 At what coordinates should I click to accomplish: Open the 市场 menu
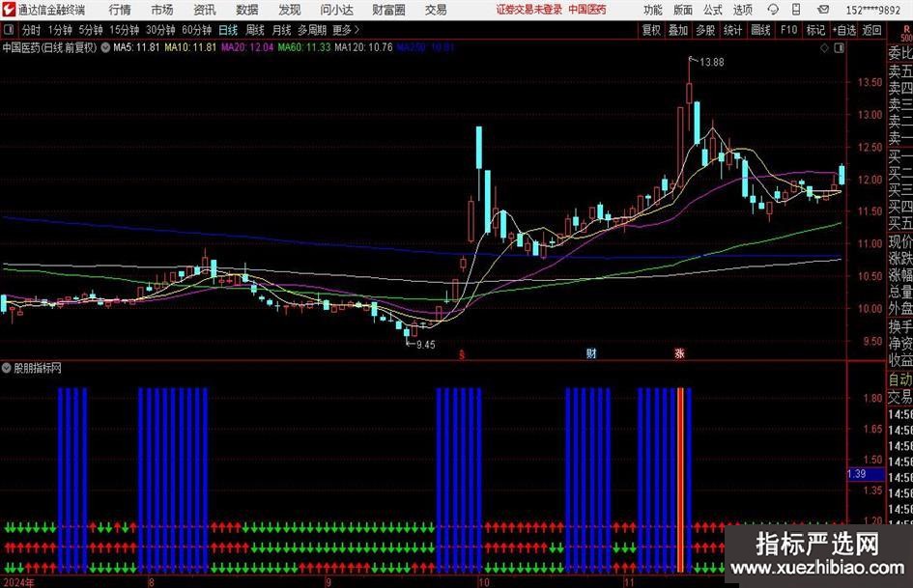click(162, 10)
